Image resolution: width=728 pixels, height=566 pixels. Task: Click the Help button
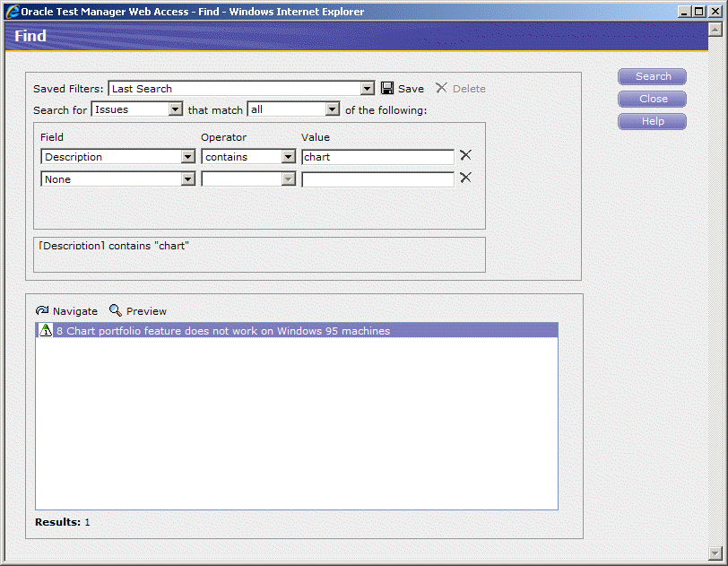point(653,121)
